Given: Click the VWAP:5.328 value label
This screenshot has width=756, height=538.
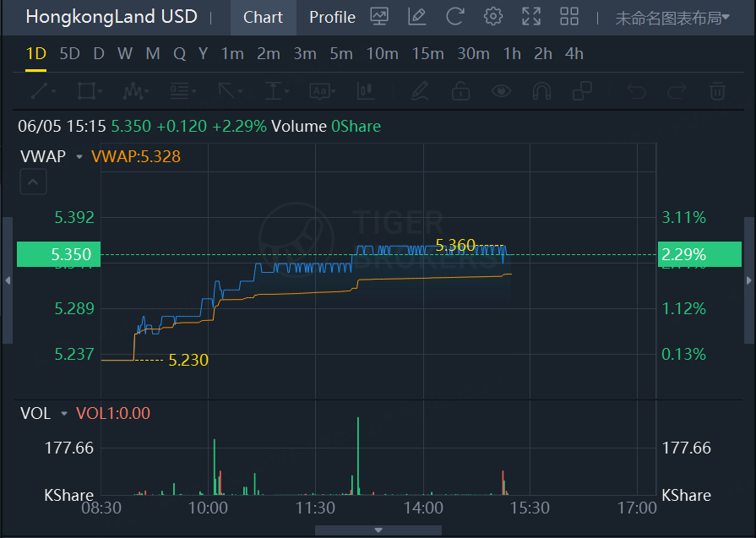Looking at the screenshot, I should [135, 157].
